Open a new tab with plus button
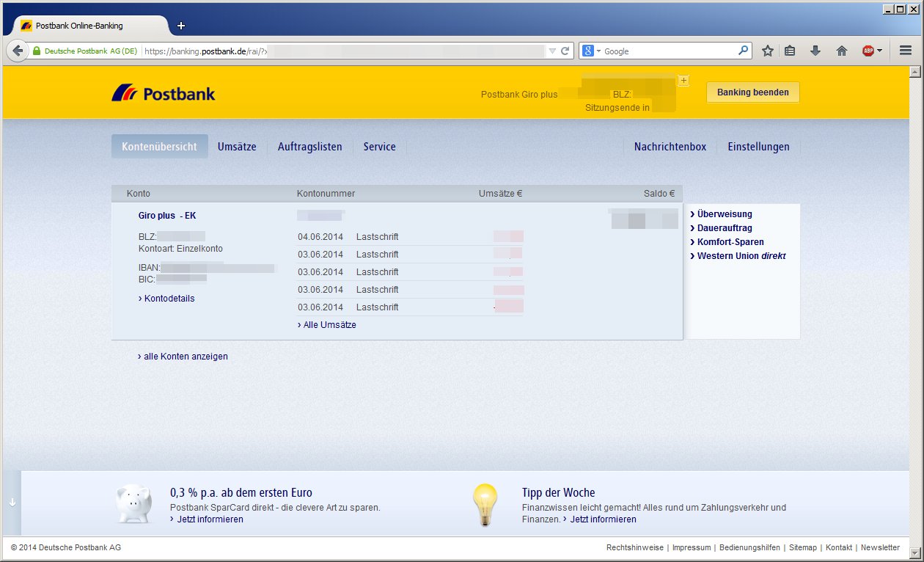924x562 pixels. [181, 26]
